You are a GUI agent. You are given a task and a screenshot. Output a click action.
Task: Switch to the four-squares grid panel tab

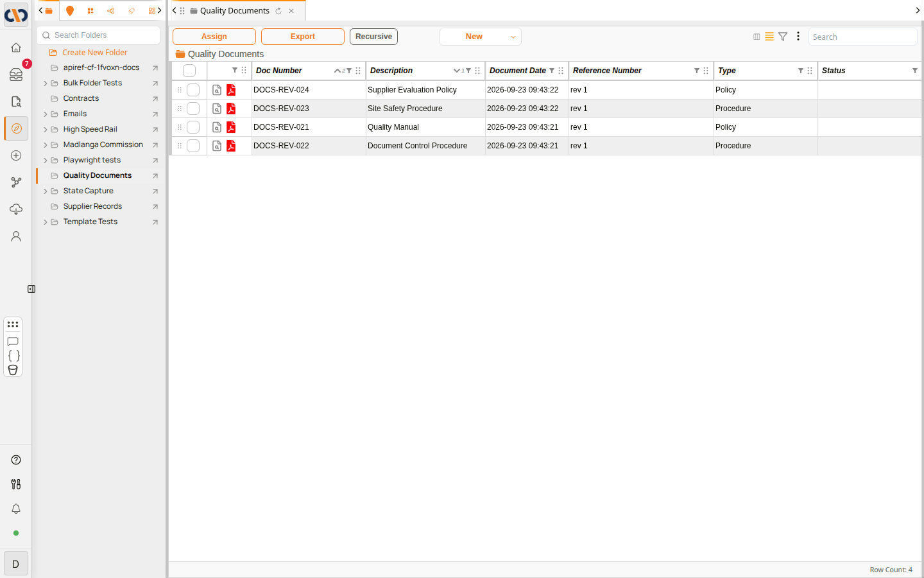click(x=90, y=11)
